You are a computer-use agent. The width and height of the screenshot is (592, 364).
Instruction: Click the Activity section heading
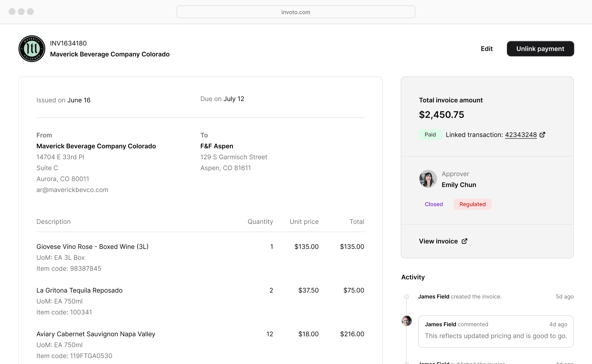pos(413,277)
